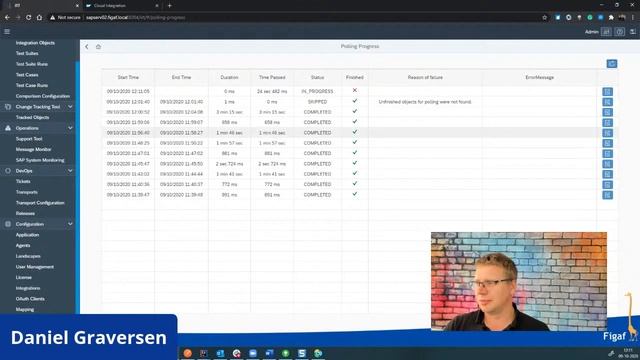Open details icon for the SKIPPED row
The image size is (640, 360).
[607, 102]
